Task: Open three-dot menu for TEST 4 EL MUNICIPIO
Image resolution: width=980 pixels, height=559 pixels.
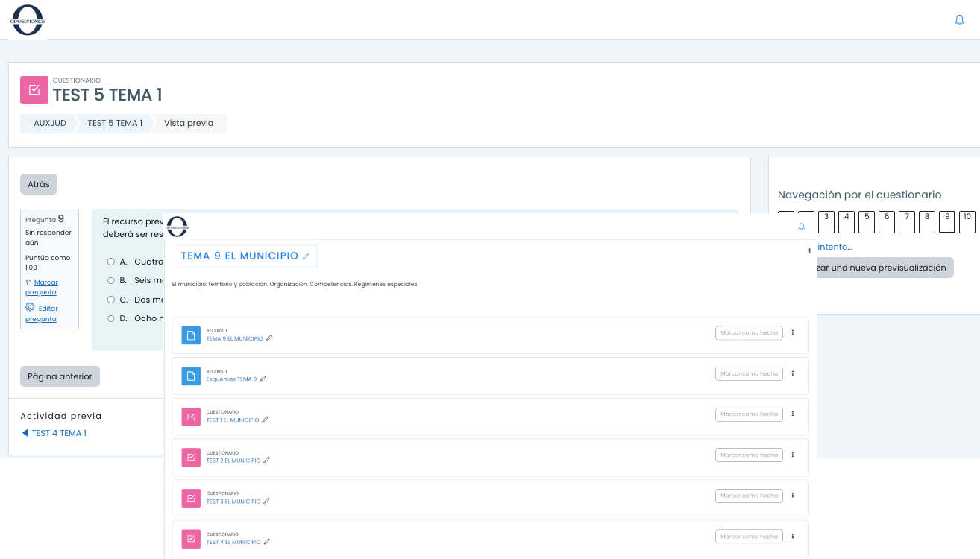Action: [793, 537]
